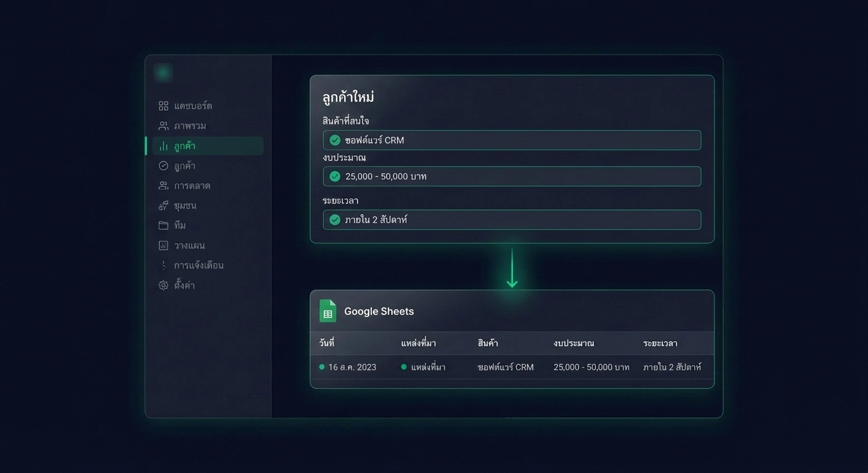This screenshot has width=868, height=473.
Task: Select the ภายใน 2 สัปดาห์ table cell
Action: (672, 367)
